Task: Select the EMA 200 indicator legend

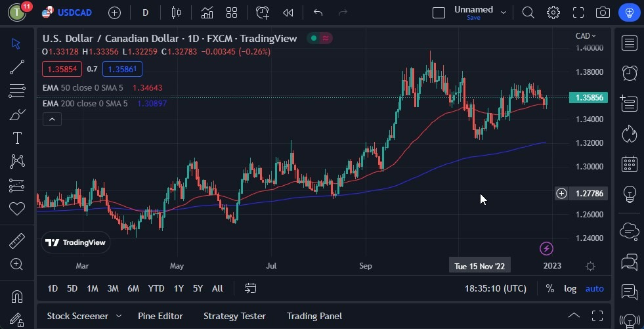Action: click(x=85, y=104)
